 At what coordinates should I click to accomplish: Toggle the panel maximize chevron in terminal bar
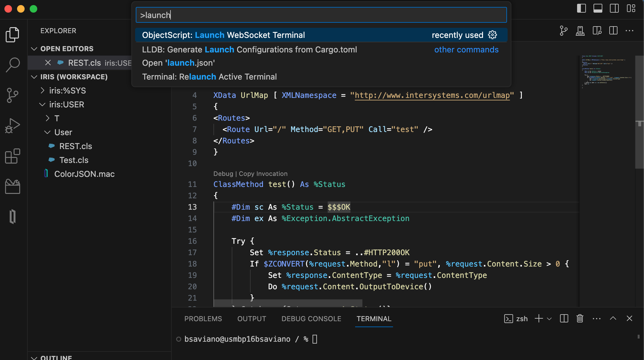coord(613,319)
